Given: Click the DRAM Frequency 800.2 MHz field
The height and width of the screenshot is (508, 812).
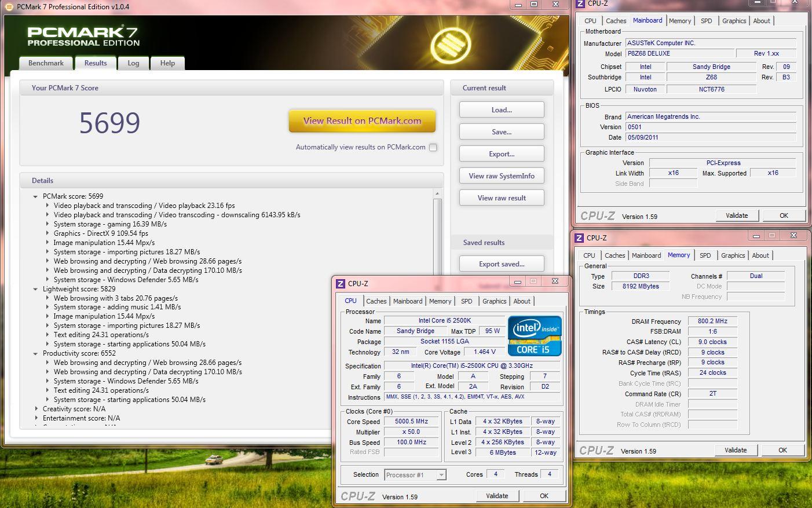Looking at the screenshot, I should [712, 321].
